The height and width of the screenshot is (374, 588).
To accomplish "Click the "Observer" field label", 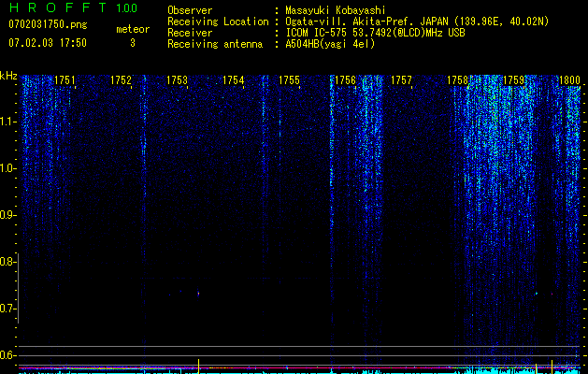I will click(190, 10).
